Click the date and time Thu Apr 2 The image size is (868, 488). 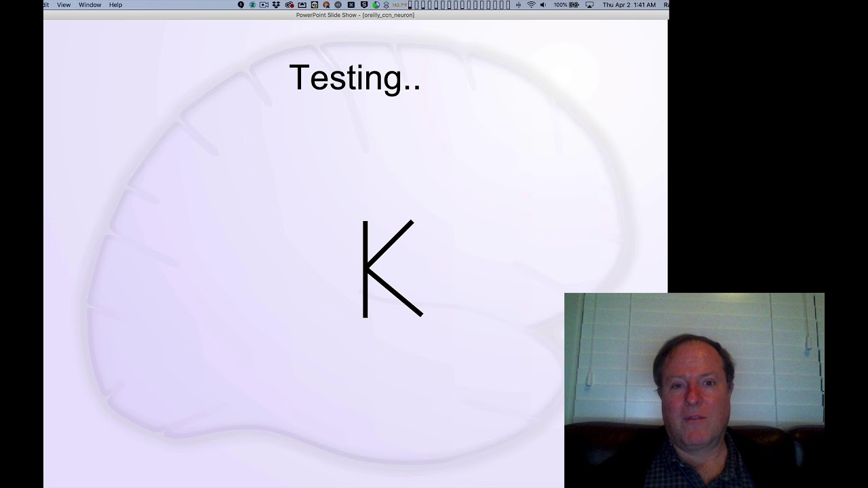[629, 5]
